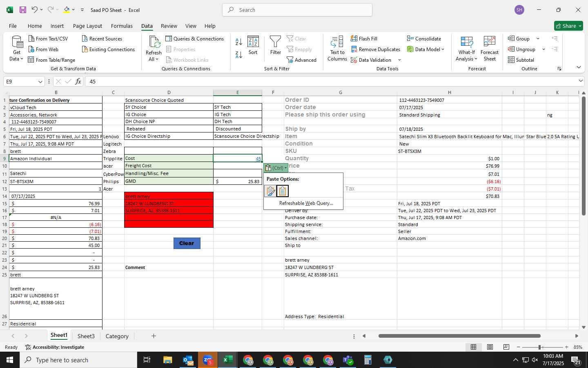Open the File menu
Viewport: 588px width, 368px height.
[13, 26]
